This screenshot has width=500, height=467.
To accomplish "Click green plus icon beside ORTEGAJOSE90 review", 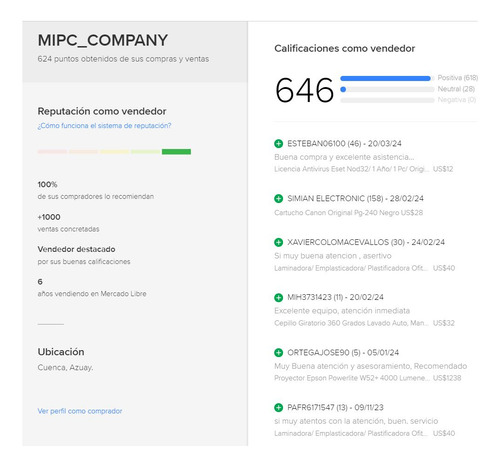I will pyautogui.click(x=278, y=353).
